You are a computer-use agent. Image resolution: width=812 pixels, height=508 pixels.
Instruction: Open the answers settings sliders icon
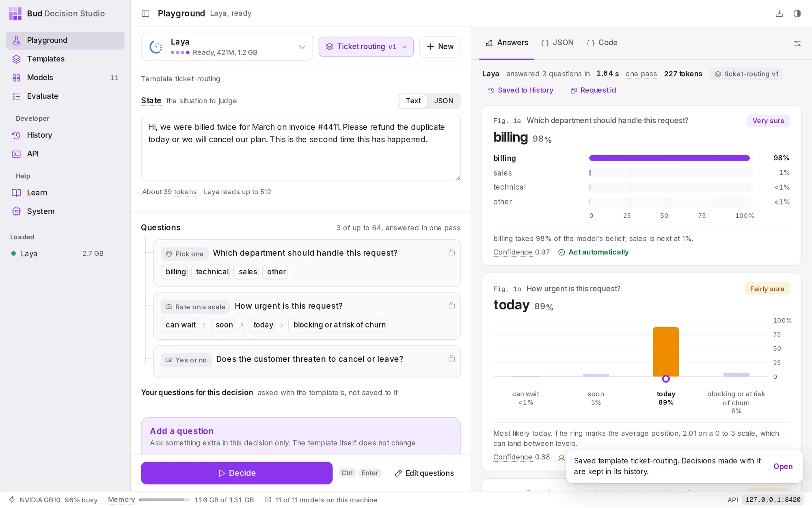pos(797,43)
